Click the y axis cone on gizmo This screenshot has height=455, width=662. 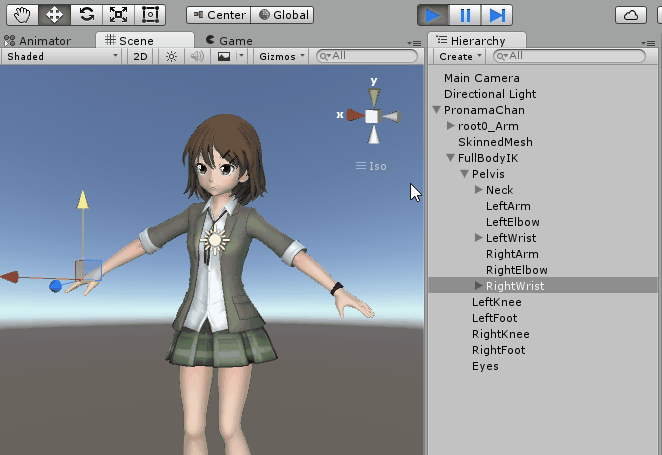(x=374, y=97)
